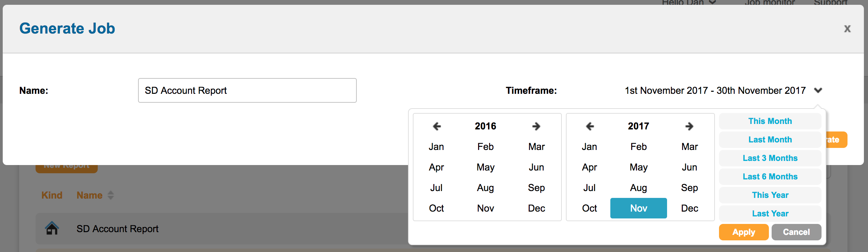Screen dimensions: 868x252
Task: Apply the selected timeframe
Action: (744, 232)
